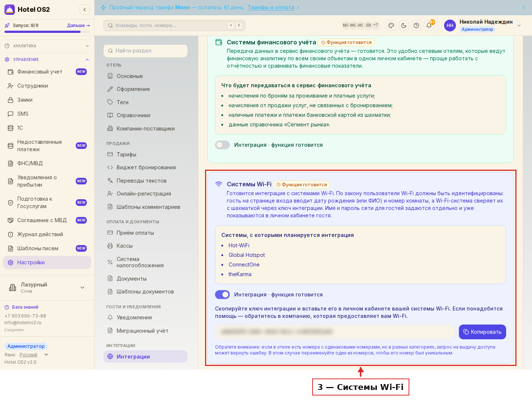
Task: Open ФНС/МВД in the sidebar
Action: coord(47,163)
